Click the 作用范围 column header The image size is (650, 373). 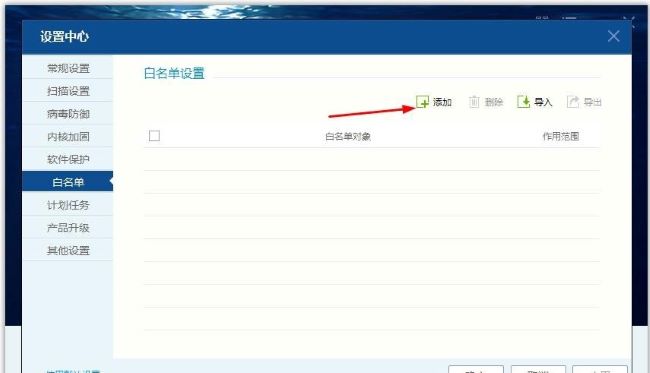coord(561,136)
